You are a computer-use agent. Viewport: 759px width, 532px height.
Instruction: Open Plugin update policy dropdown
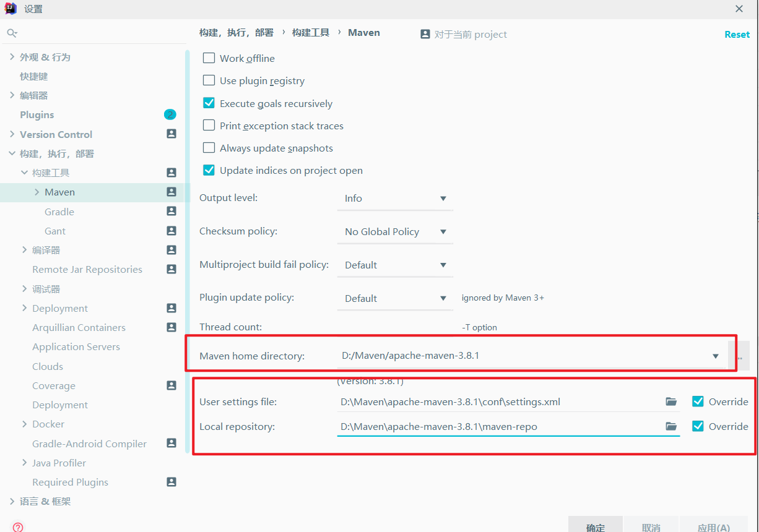[395, 299]
